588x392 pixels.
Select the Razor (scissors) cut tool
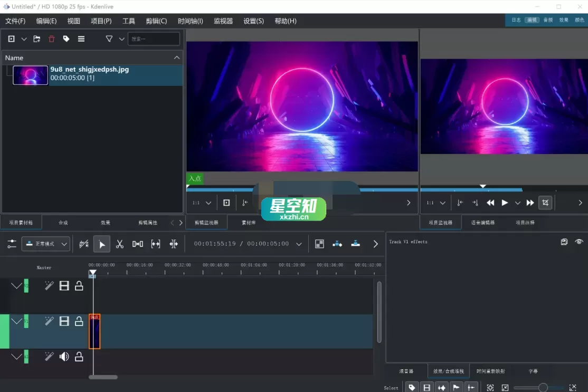point(120,244)
